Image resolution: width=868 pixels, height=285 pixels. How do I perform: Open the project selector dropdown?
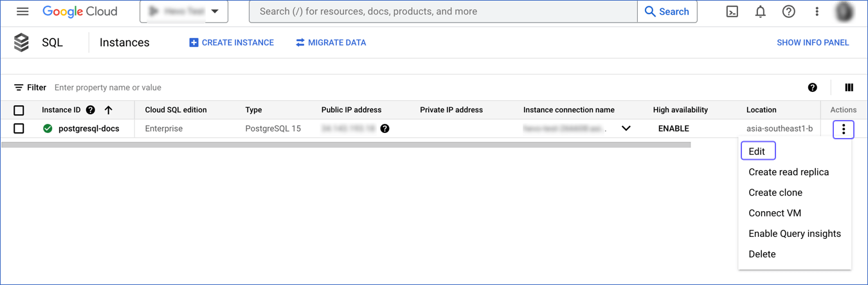184,12
